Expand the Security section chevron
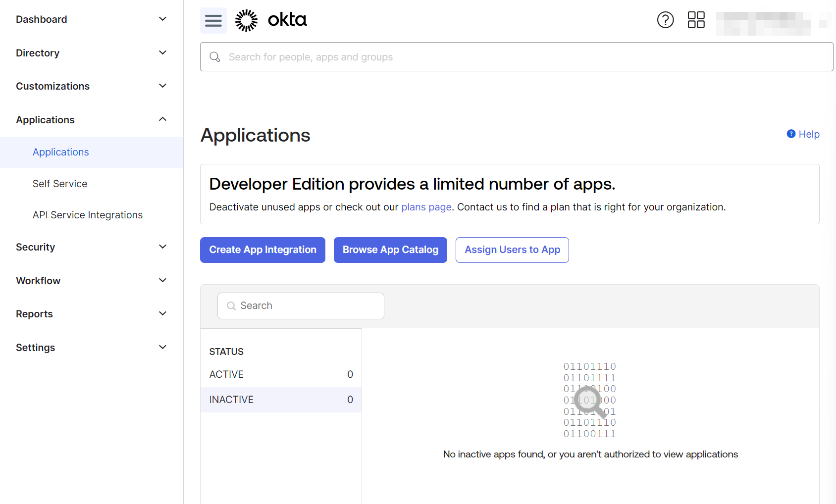The width and height of the screenshot is (836, 504). 162,247
